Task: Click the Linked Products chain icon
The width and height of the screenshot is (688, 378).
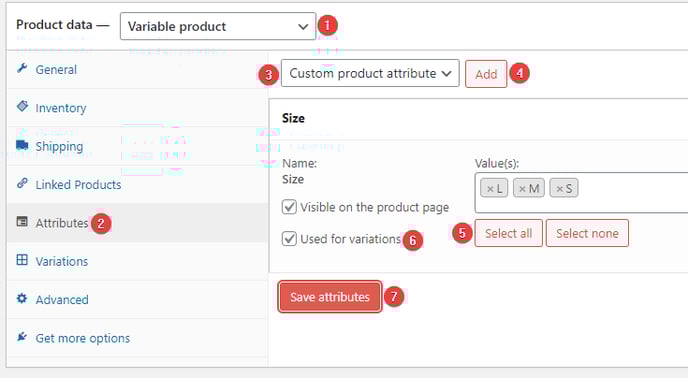Action: [x=22, y=183]
